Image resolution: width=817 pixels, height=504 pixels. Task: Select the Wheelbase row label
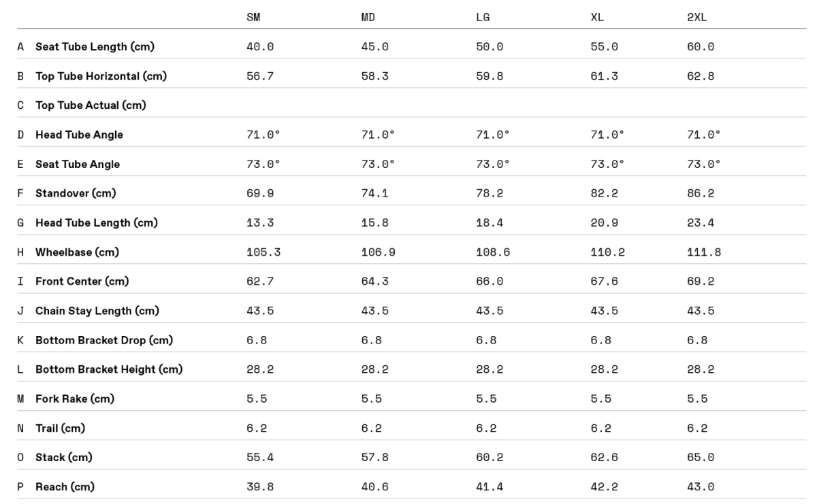77,252
